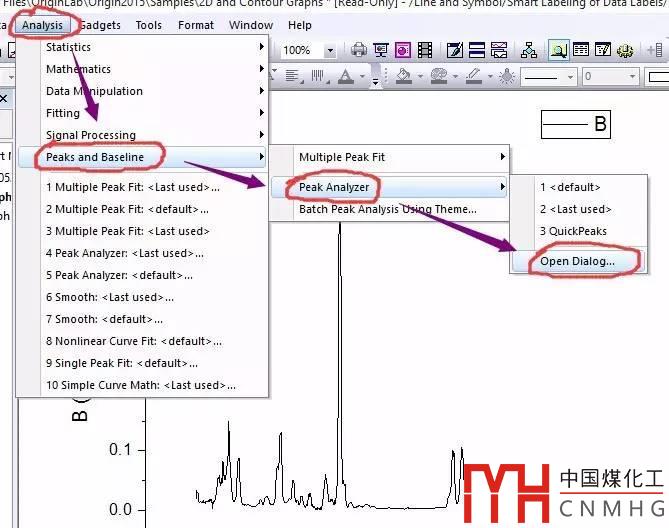Open the Video Builder film strip icon
Viewport: 669px width, 528px height.
coord(425,50)
